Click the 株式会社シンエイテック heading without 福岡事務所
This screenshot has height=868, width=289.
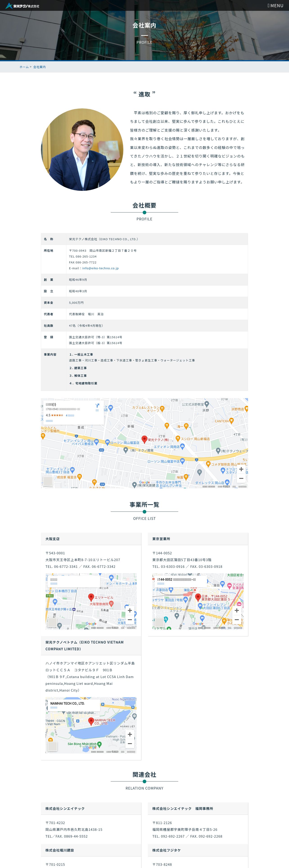tap(65, 808)
